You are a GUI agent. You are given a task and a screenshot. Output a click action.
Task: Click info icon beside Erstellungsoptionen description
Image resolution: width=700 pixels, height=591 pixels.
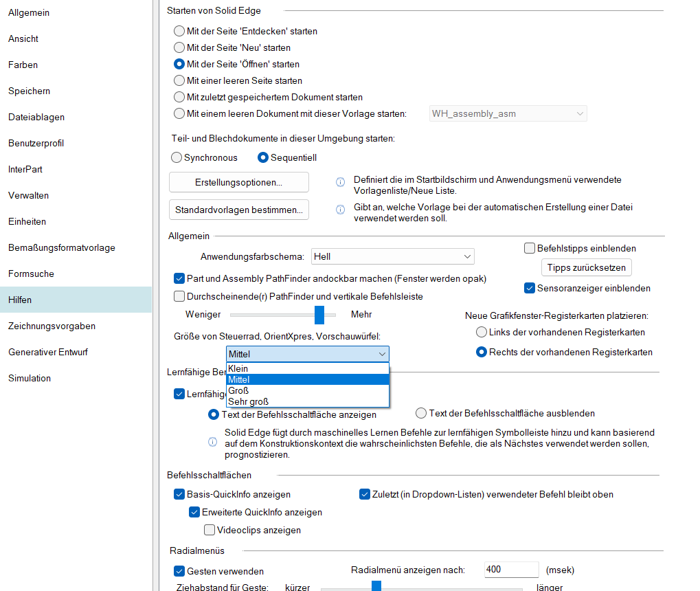(x=340, y=182)
